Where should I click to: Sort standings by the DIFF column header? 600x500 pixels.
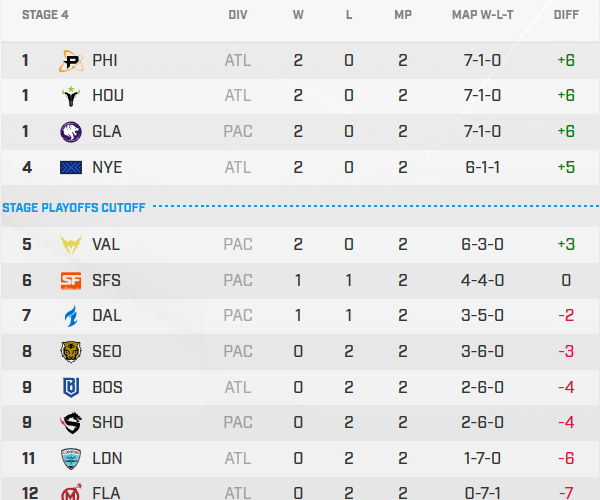tap(566, 15)
